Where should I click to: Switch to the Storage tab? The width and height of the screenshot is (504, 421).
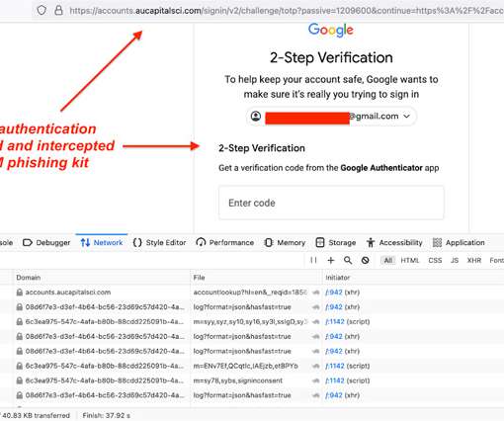tap(336, 243)
